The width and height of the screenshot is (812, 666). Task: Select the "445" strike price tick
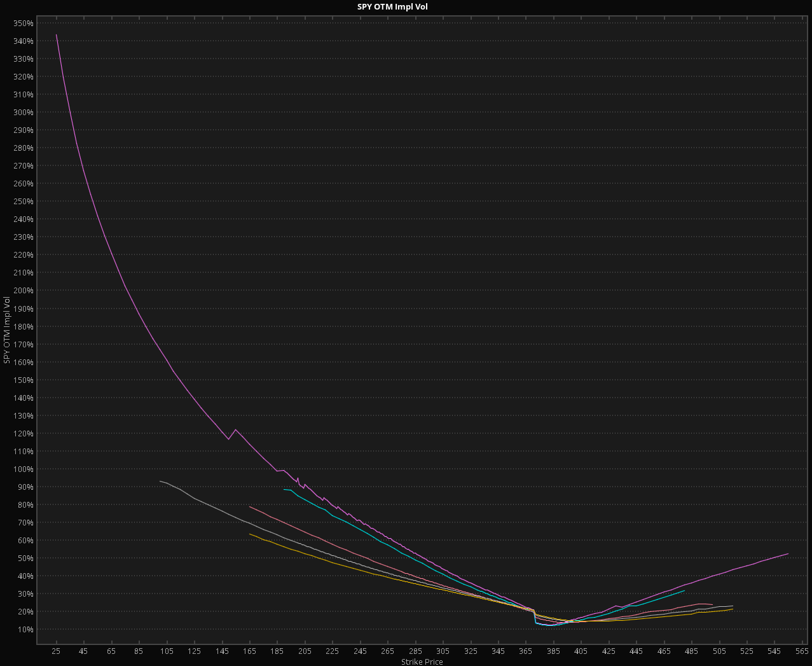(637, 652)
